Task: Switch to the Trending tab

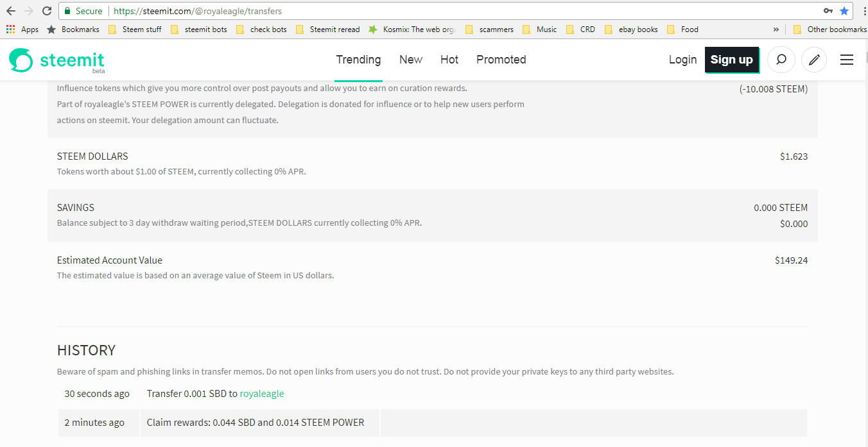Action: pyautogui.click(x=358, y=60)
